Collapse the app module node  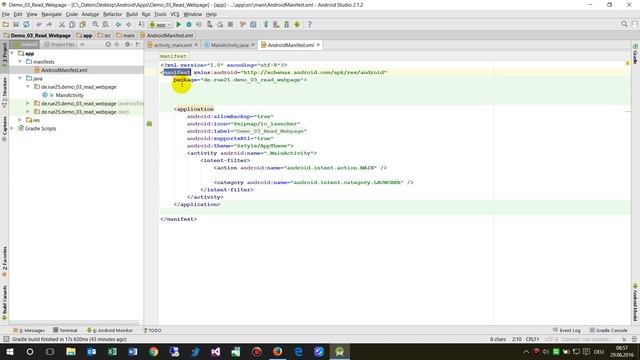click(x=12, y=53)
